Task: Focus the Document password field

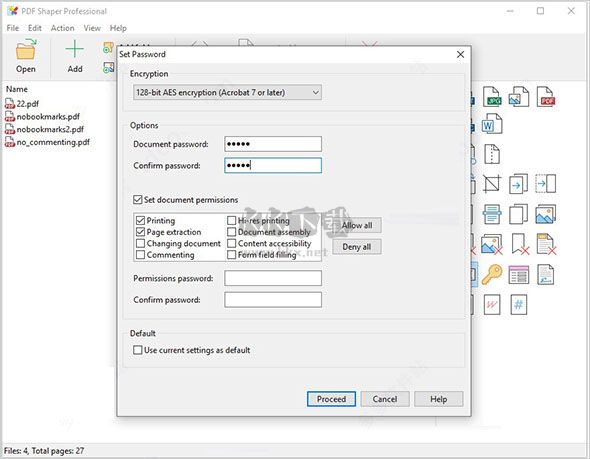Action: pyautogui.click(x=273, y=144)
